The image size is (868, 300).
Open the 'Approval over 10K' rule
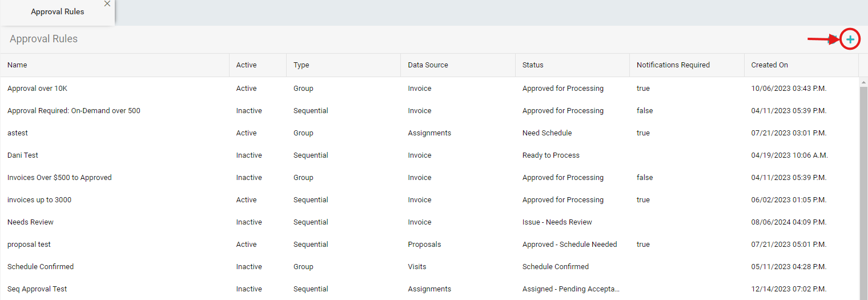pyautogui.click(x=37, y=89)
